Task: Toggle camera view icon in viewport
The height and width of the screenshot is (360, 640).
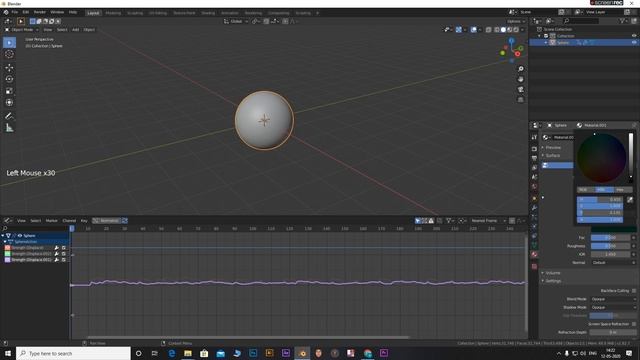Action: click(520, 89)
